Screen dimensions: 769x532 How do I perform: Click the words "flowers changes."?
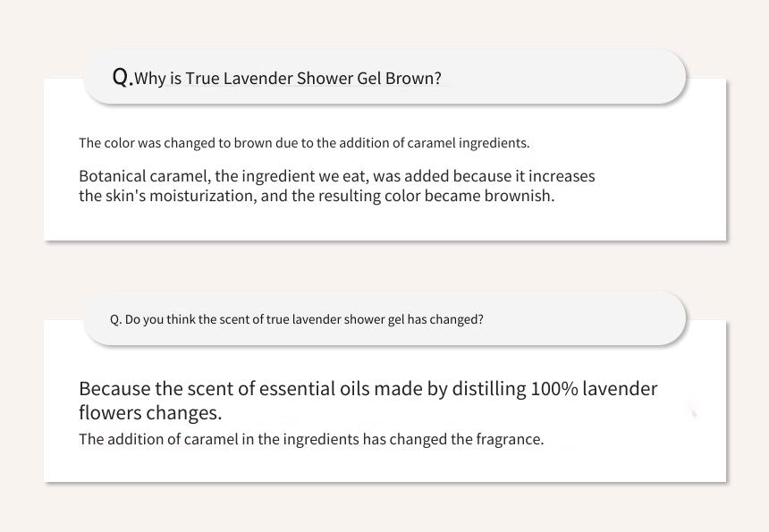150,413
